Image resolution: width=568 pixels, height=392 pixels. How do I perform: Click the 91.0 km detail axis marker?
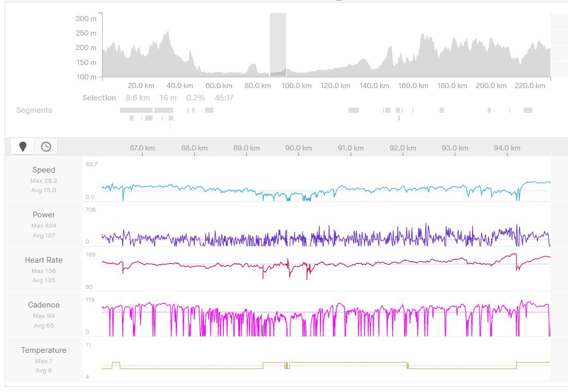pyautogui.click(x=350, y=148)
